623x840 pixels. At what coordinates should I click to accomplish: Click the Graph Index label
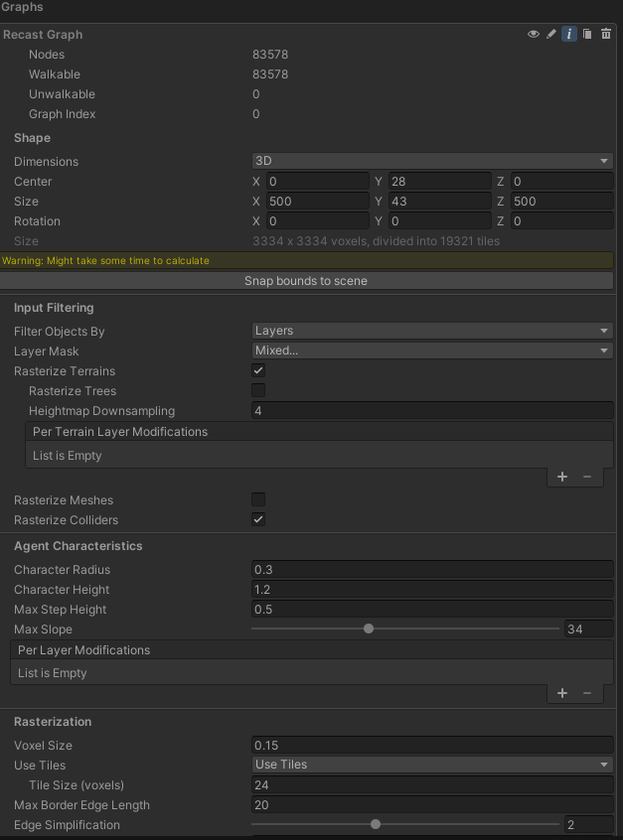pos(63,114)
